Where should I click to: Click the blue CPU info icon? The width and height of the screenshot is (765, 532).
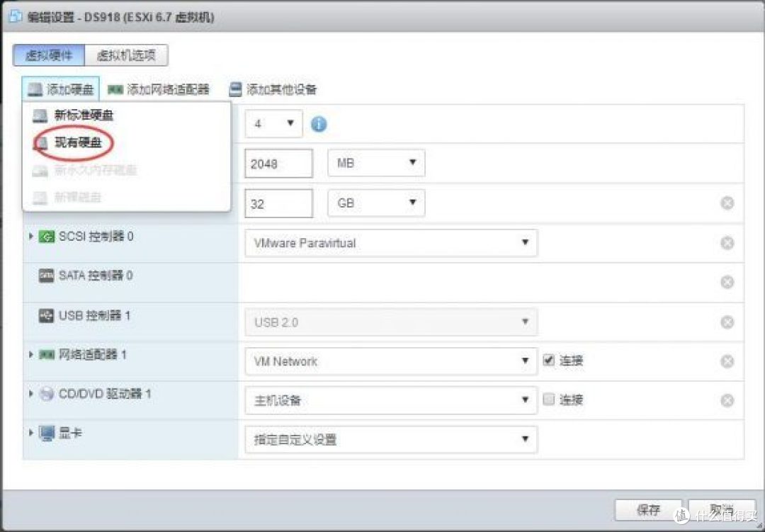click(x=319, y=124)
